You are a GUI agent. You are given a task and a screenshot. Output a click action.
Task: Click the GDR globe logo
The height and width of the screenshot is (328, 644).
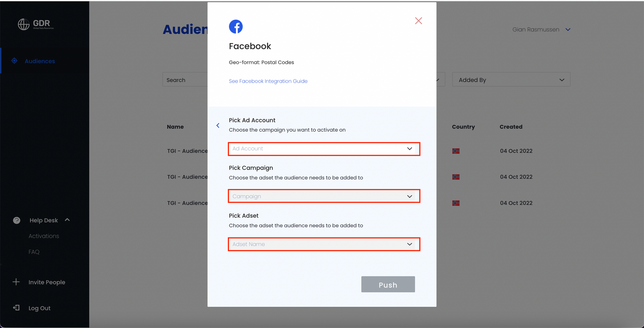pos(24,24)
